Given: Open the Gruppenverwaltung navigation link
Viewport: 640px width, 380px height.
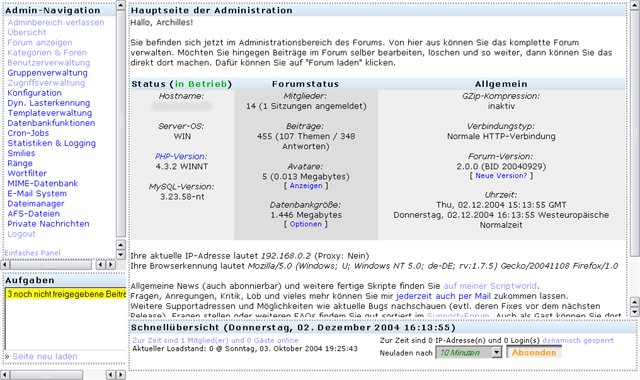Looking at the screenshot, I should click(x=47, y=73).
